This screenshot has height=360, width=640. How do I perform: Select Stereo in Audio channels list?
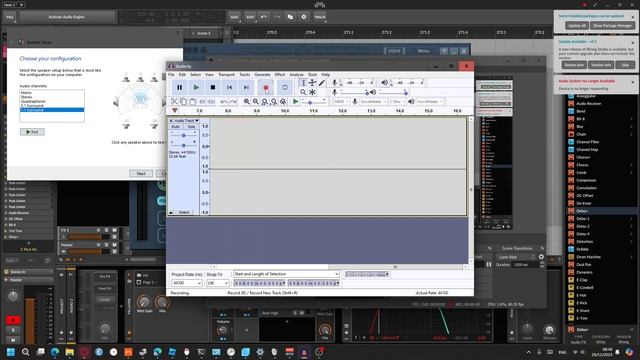52,97
